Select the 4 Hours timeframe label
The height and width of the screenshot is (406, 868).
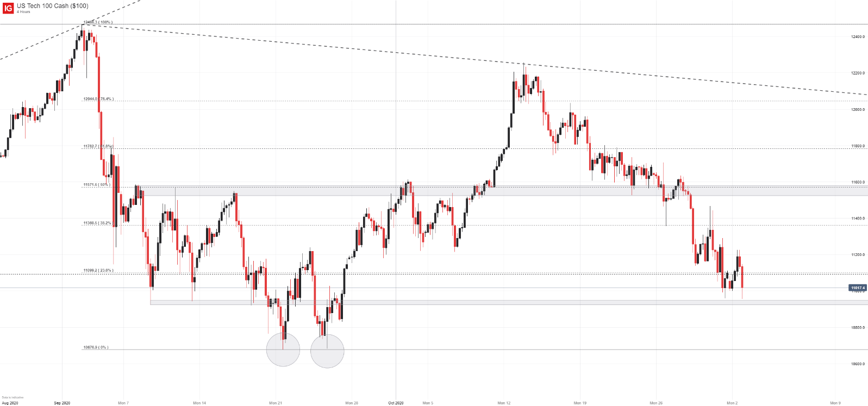23,12
